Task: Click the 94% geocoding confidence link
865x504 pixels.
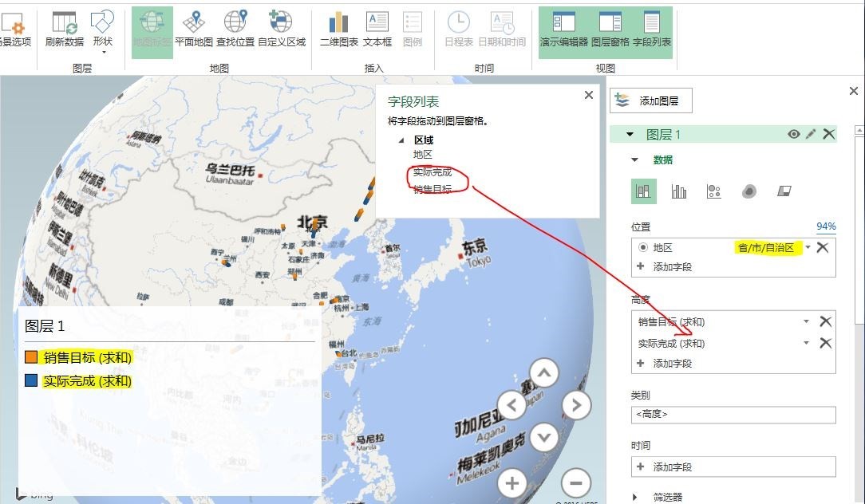Action: [826, 226]
